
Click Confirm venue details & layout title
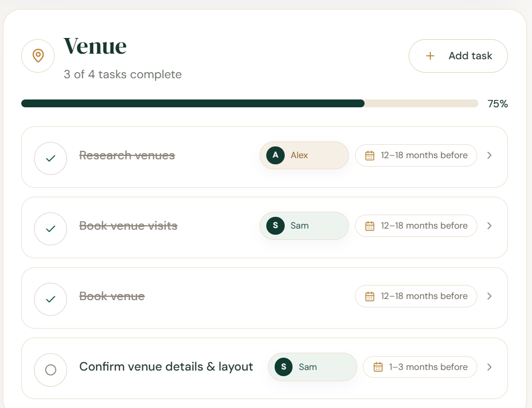[166, 367]
